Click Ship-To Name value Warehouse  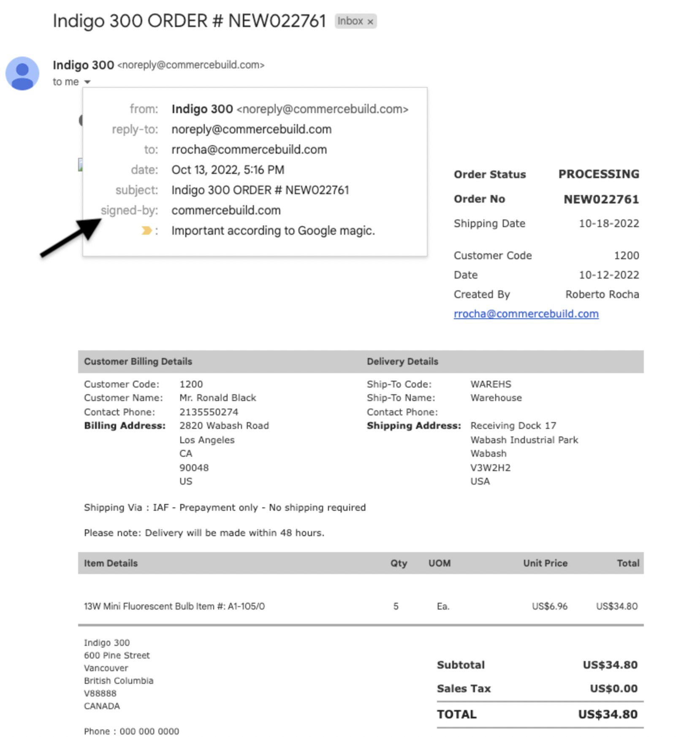pos(496,398)
